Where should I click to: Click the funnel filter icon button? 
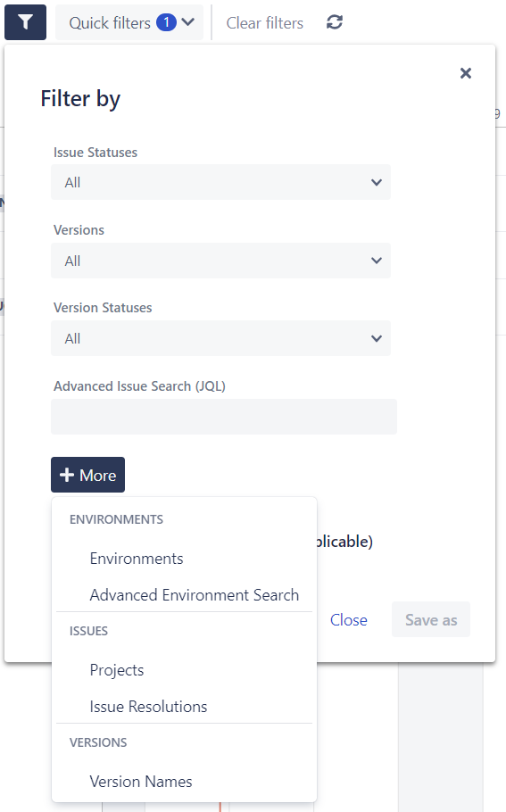coord(25,22)
